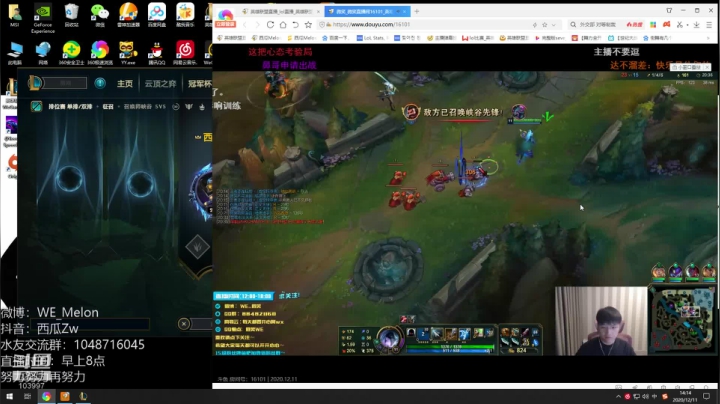Click the ranked lobby mode icon

[x=36, y=107]
